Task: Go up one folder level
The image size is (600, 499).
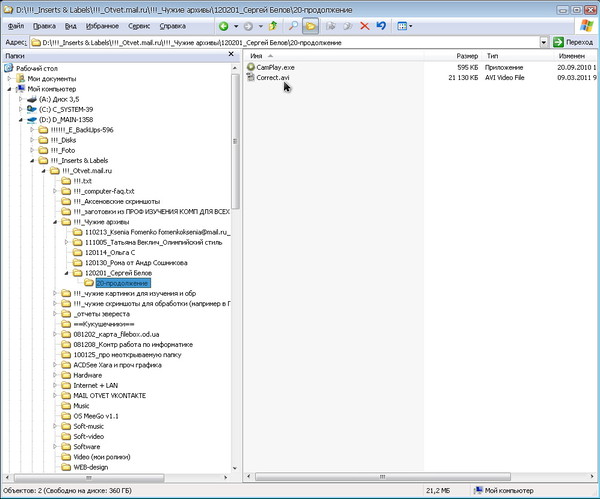Action: (273, 26)
